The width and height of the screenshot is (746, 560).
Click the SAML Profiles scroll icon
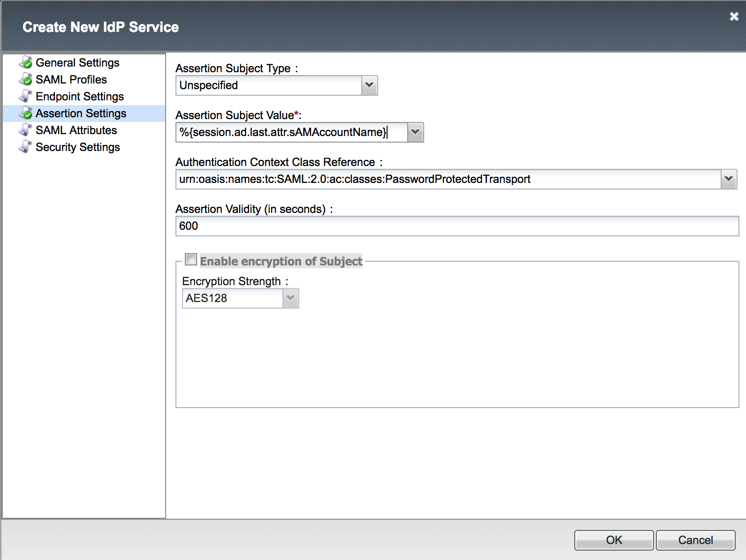click(x=26, y=79)
